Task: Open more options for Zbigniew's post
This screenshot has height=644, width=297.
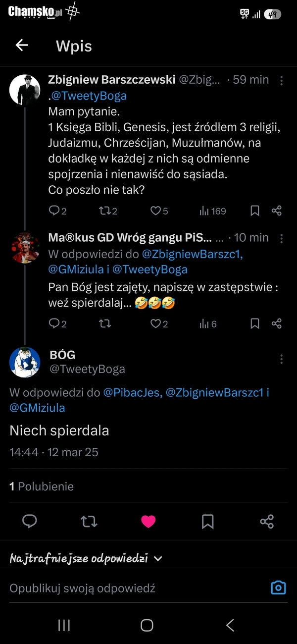Action: click(x=282, y=80)
